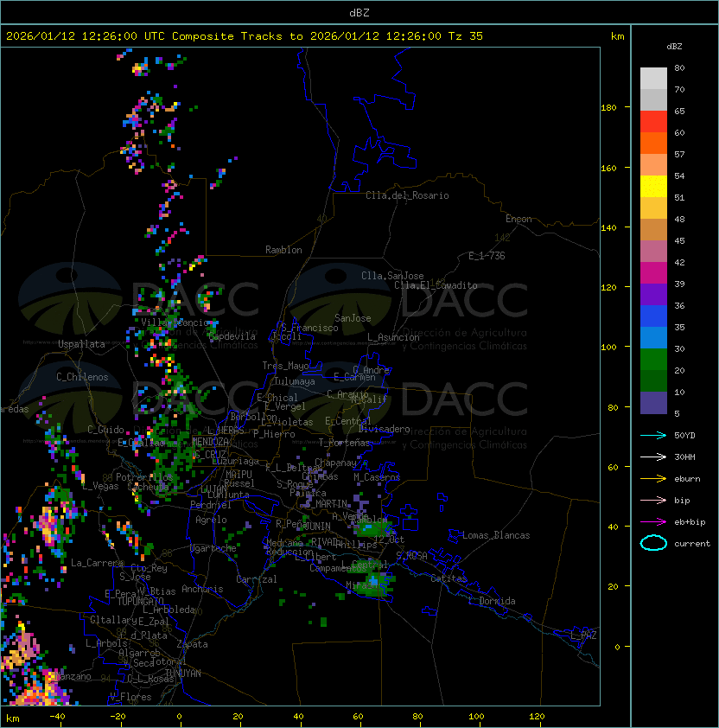Click the white 30HM arrow in legend
This screenshot has width=719, height=728.
653,457
